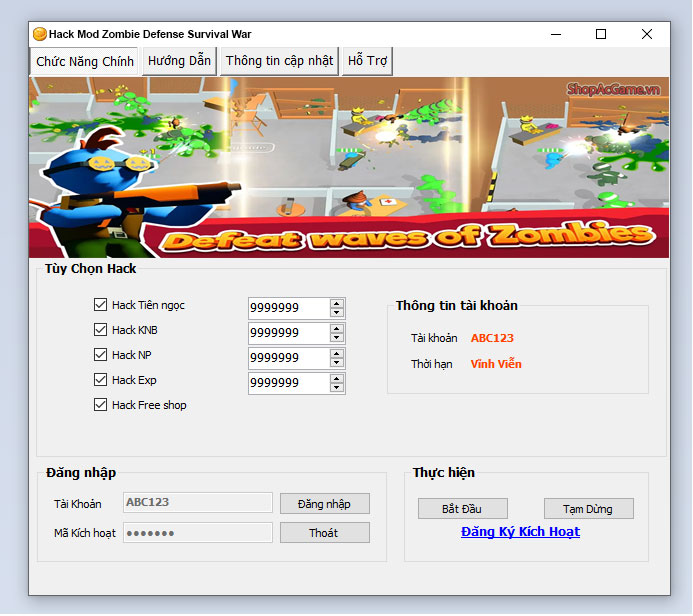Screen dimensions: 693x616
Task: Increase the Hack Tiên ngọc value using up arrow
Action: (x=337, y=303)
